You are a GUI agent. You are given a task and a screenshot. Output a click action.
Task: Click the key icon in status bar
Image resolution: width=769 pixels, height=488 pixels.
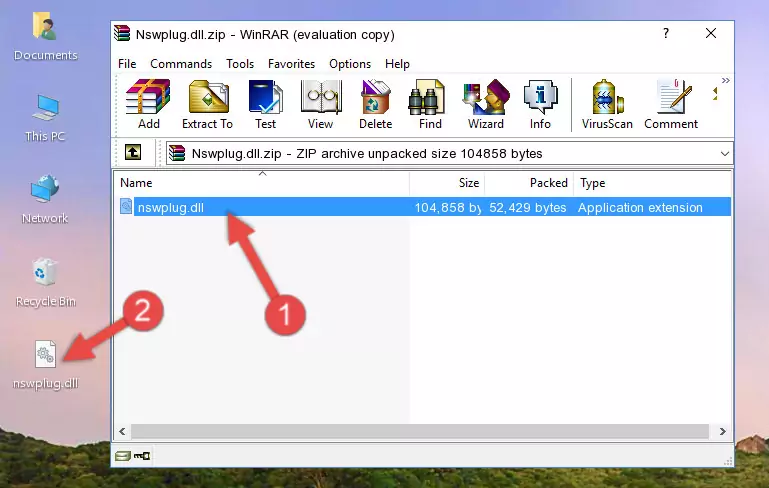142,456
